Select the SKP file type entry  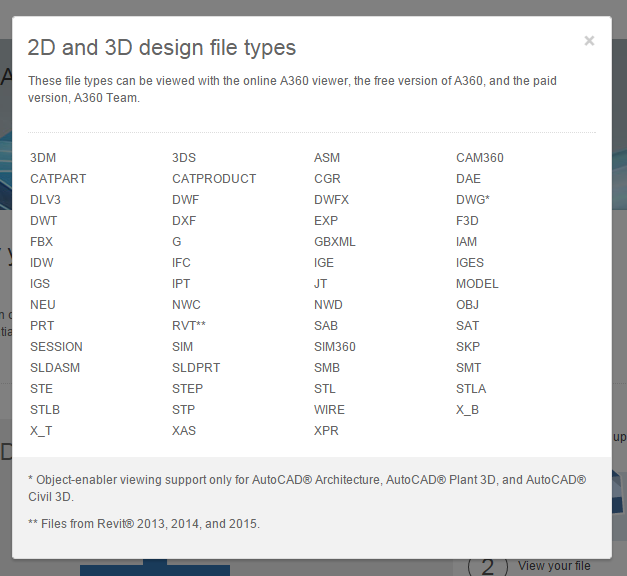468,347
